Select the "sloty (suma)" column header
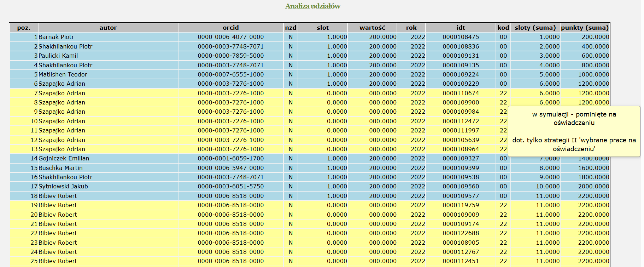This screenshot has width=644, height=267. tap(535, 28)
